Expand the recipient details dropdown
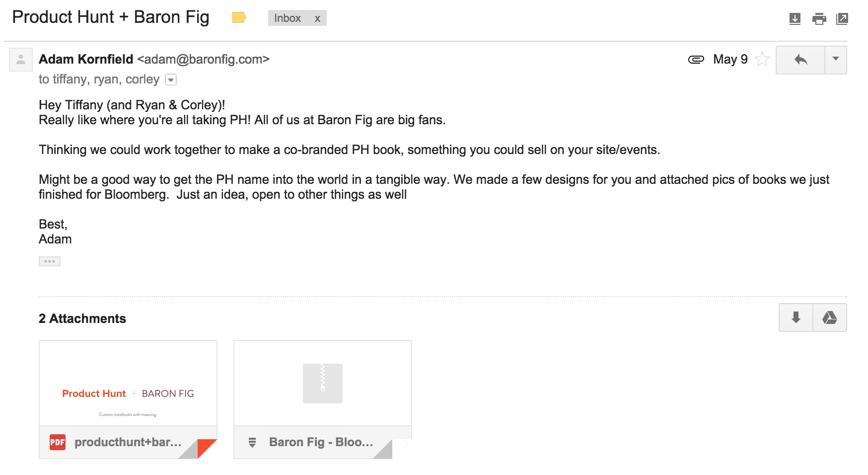Viewport: 868px width, 475px height. tap(171, 79)
